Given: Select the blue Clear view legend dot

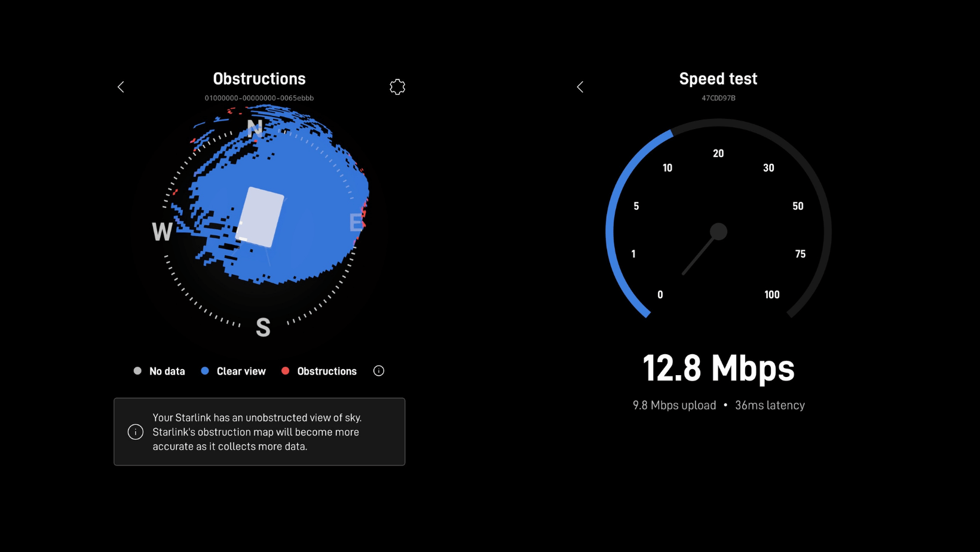Looking at the screenshot, I should pyautogui.click(x=205, y=371).
